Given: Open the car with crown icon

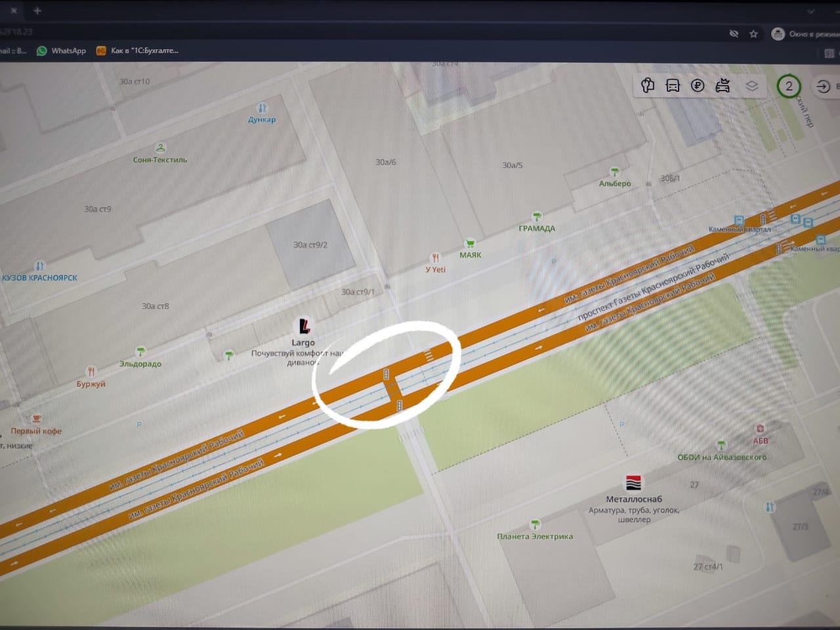Looking at the screenshot, I should coord(723,85).
